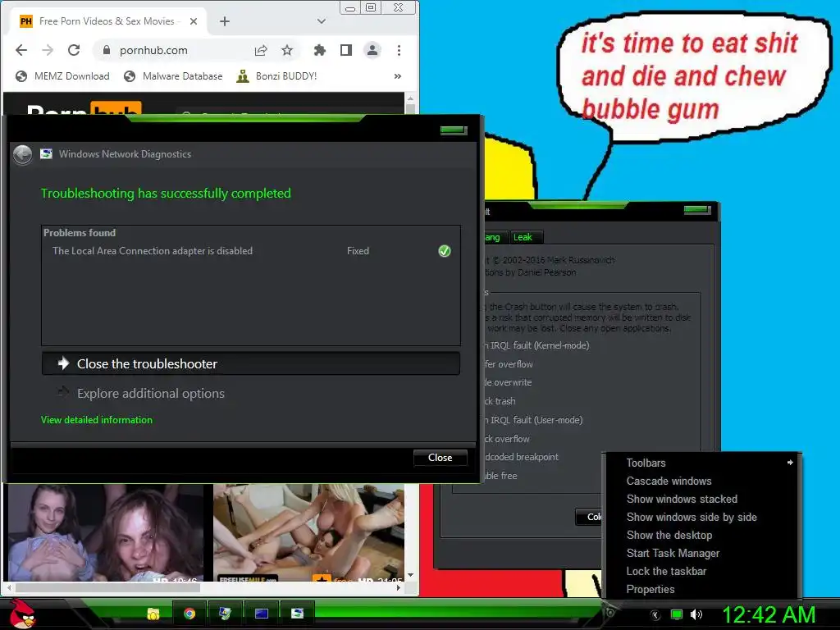Select the Hardcoded breakpoint crash option

521,457
